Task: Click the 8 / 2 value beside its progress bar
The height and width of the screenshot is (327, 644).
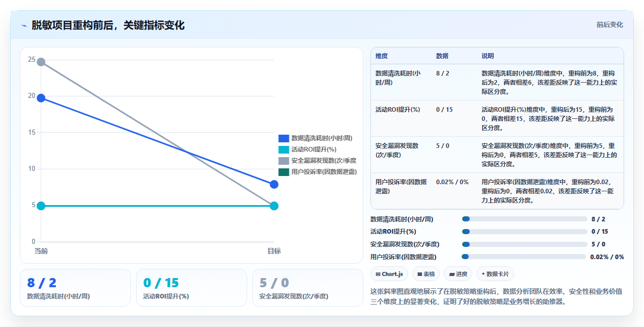Action: click(x=598, y=219)
